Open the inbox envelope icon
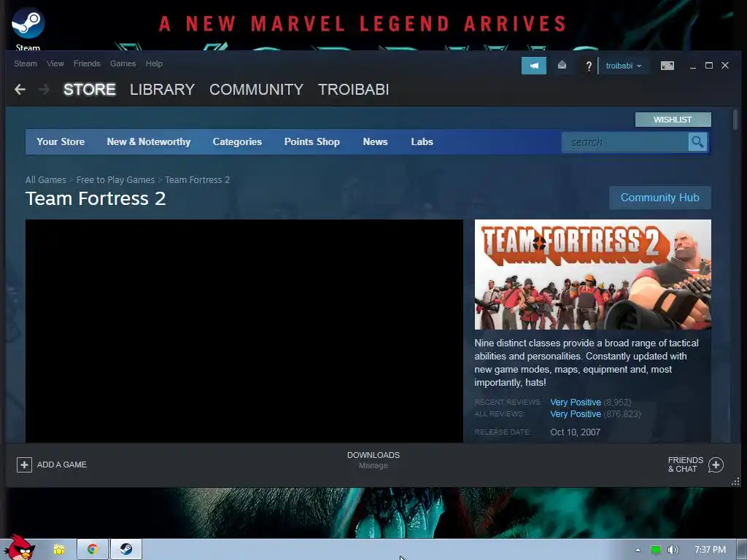747x560 pixels. pos(562,65)
